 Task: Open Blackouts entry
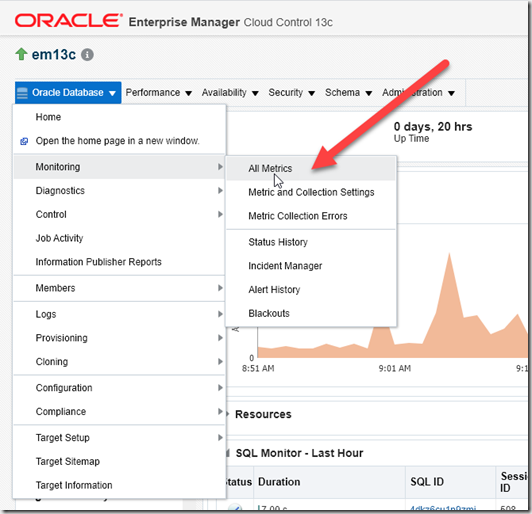[311, 313]
